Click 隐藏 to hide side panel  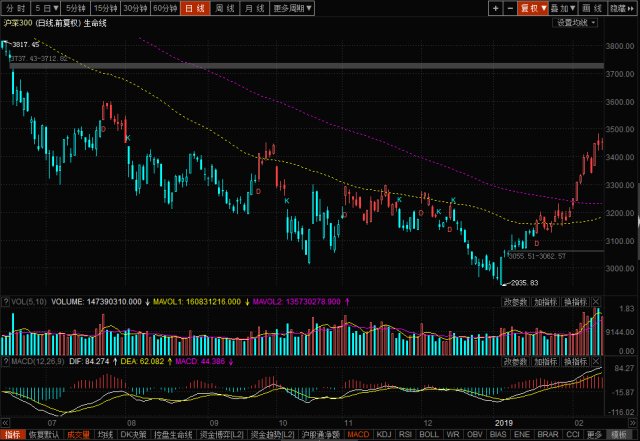coord(622,8)
